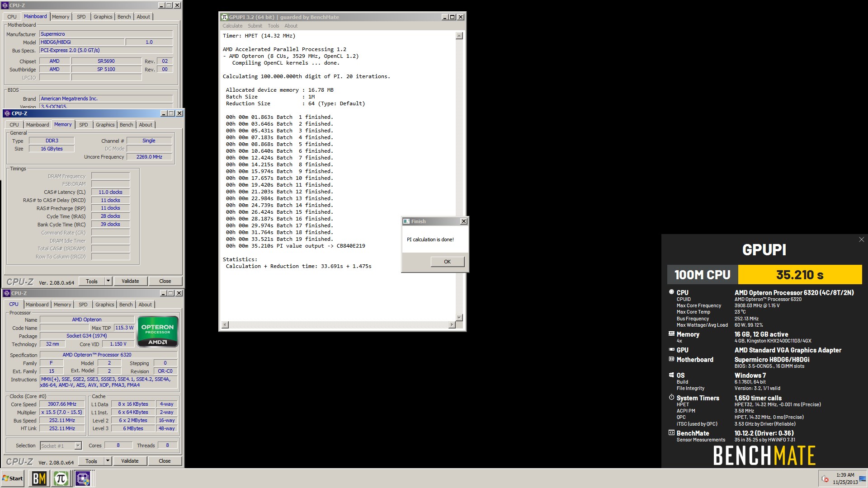
Task: Select CPU tab in Mainboard CPU-Z window
Action: point(12,17)
